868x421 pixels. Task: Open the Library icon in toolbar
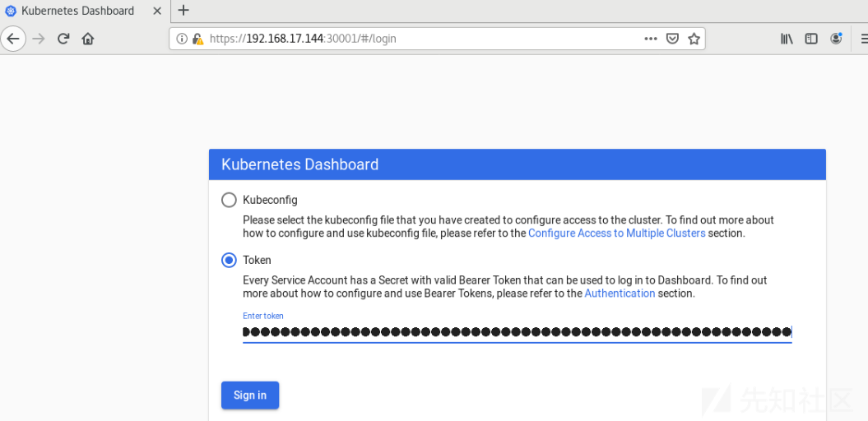[787, 39]
